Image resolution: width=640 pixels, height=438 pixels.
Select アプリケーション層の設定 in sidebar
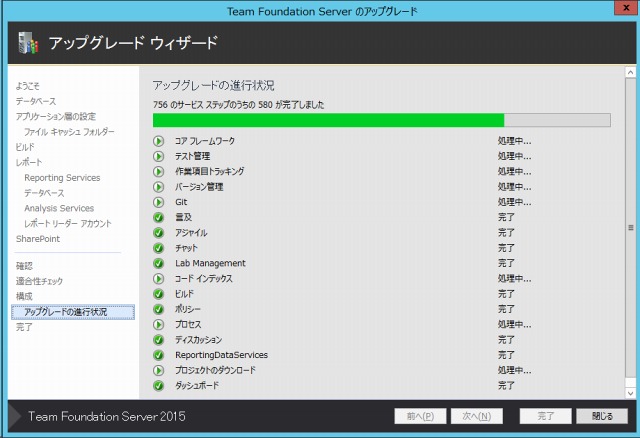tap(56, 116)
